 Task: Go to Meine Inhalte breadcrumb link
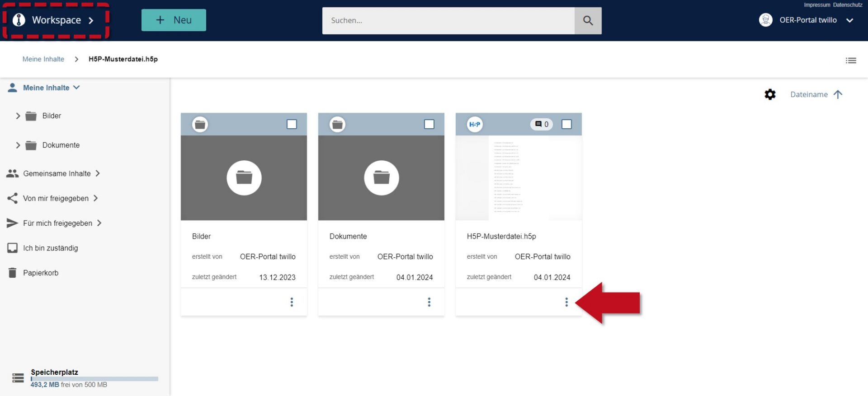(43, 59)
